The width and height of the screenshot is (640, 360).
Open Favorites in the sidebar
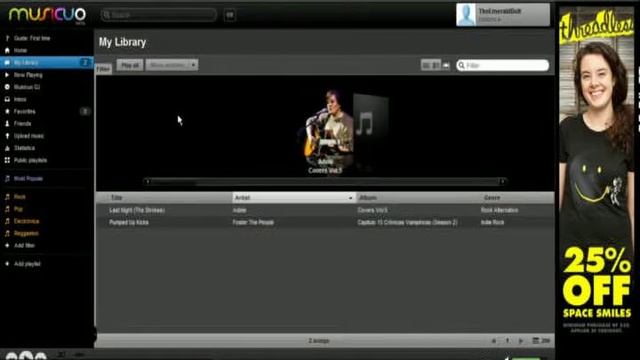[x=24, y=111]
